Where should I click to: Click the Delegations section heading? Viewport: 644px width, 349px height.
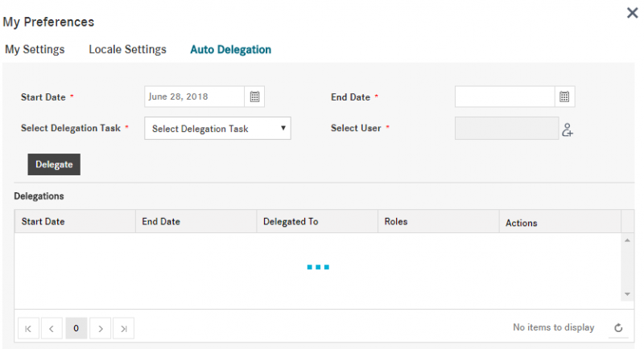click(39, 196)
